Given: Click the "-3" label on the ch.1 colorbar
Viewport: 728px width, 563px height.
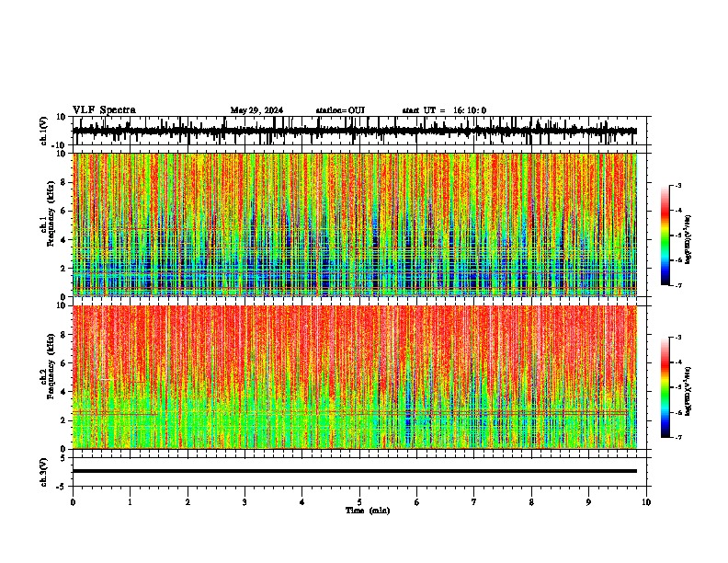Looking at the screenshot, I should pyautogui.click(x=677, y=185).
